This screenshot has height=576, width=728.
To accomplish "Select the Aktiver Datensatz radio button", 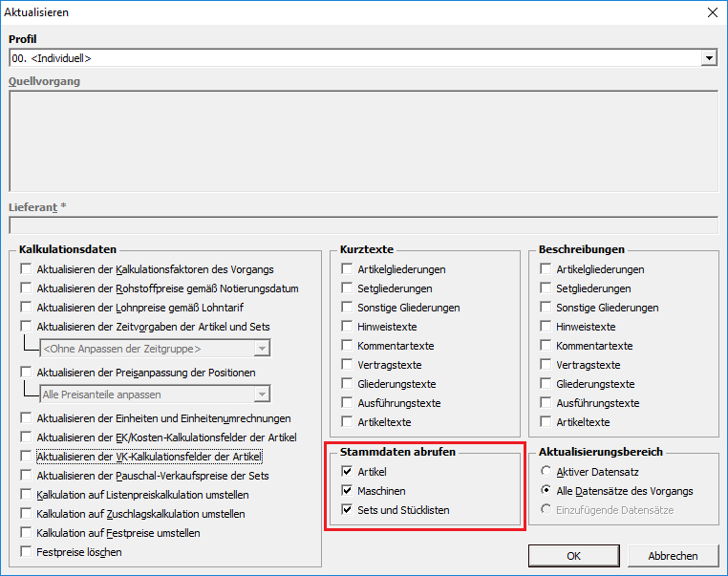I will 546,472.
